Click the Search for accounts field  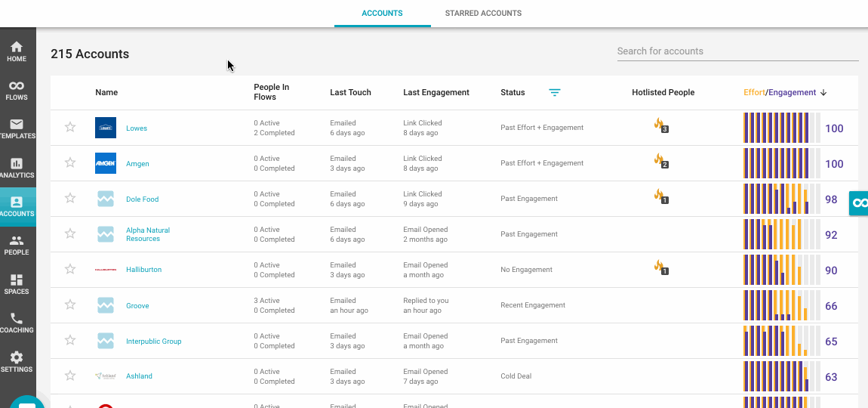tap(738, 51)
